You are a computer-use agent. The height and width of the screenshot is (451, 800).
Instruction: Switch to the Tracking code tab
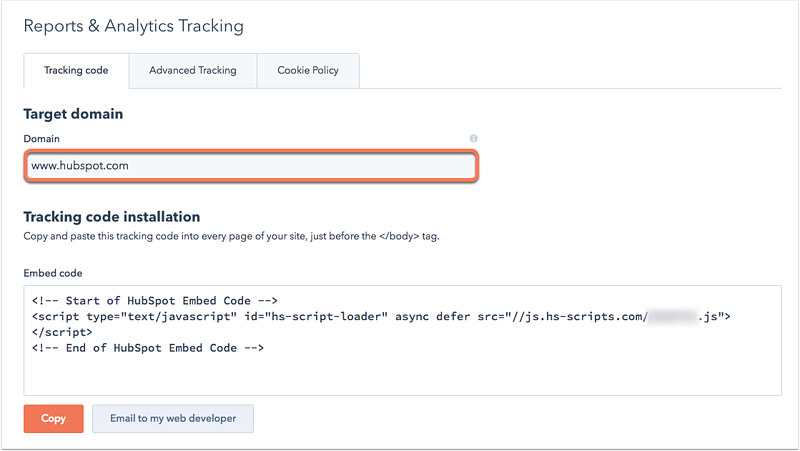(75, 71)
